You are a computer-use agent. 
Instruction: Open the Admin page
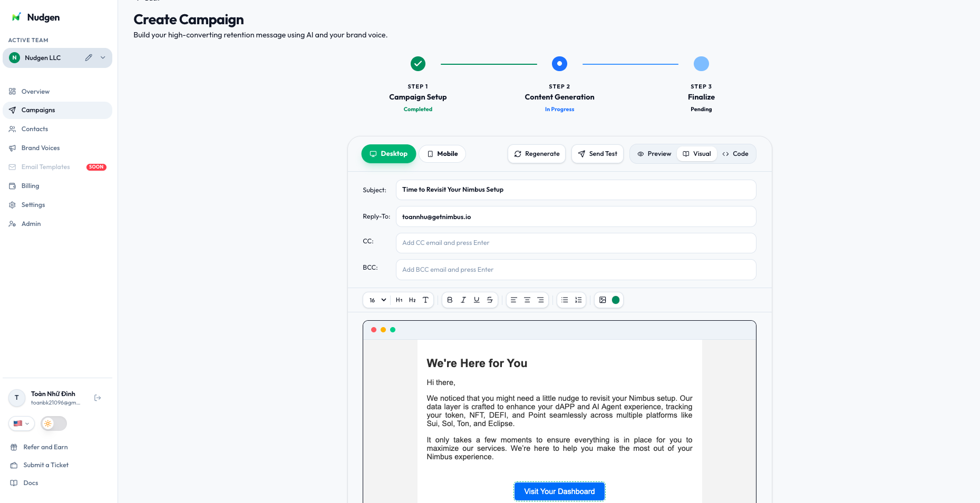pos(57,224)
